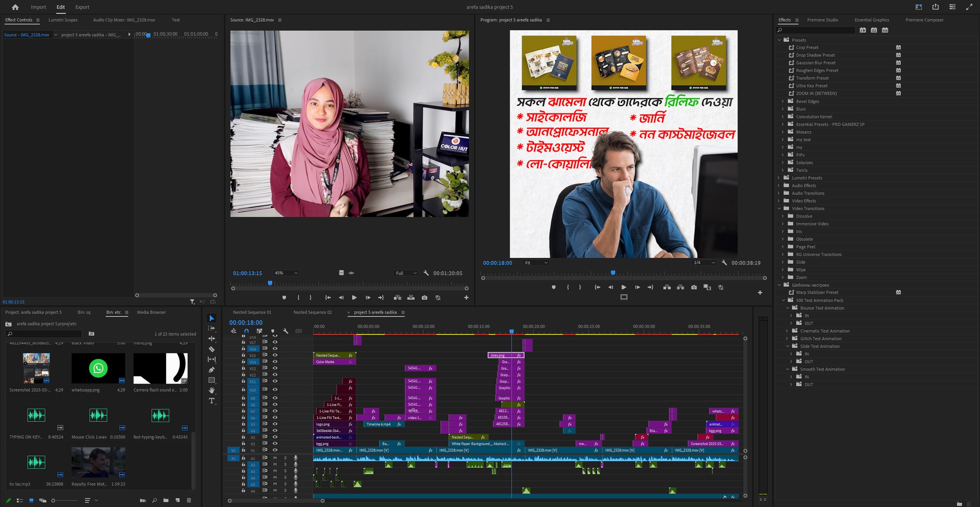Open 1/4 playback resolution dropdown

tap(704, 263)
